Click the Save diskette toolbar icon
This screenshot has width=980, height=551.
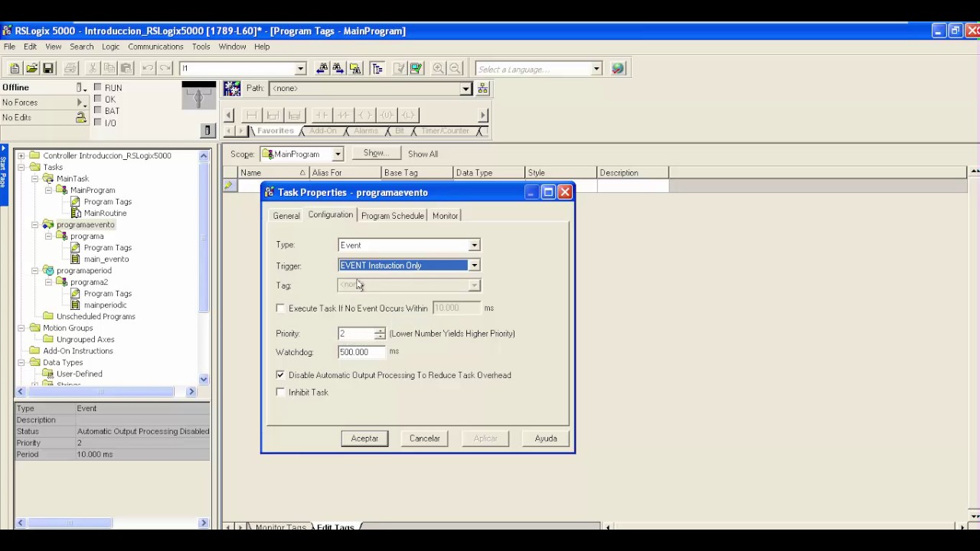[x=48, y=69]
